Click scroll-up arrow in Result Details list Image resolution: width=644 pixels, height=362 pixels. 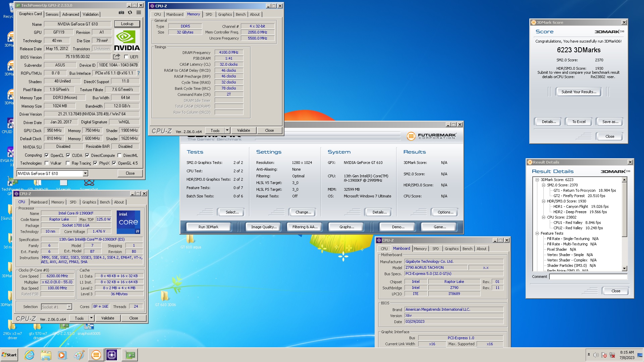tap(624, 180)
